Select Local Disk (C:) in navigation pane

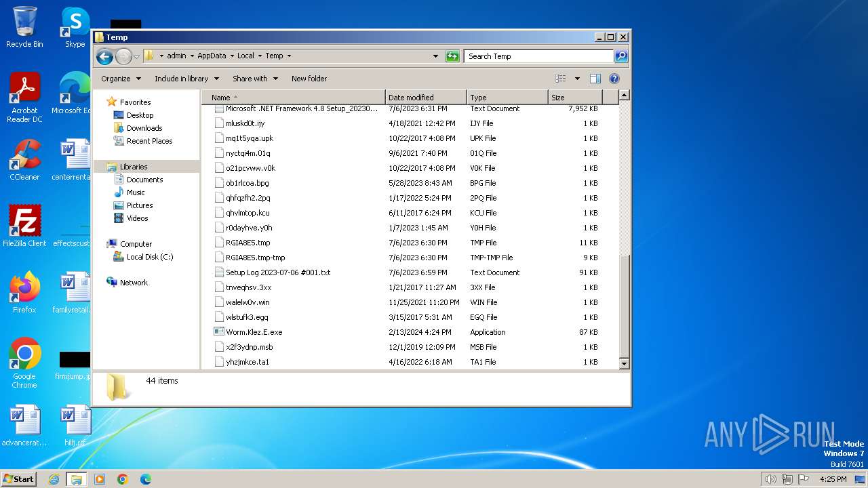pos(149,257)
